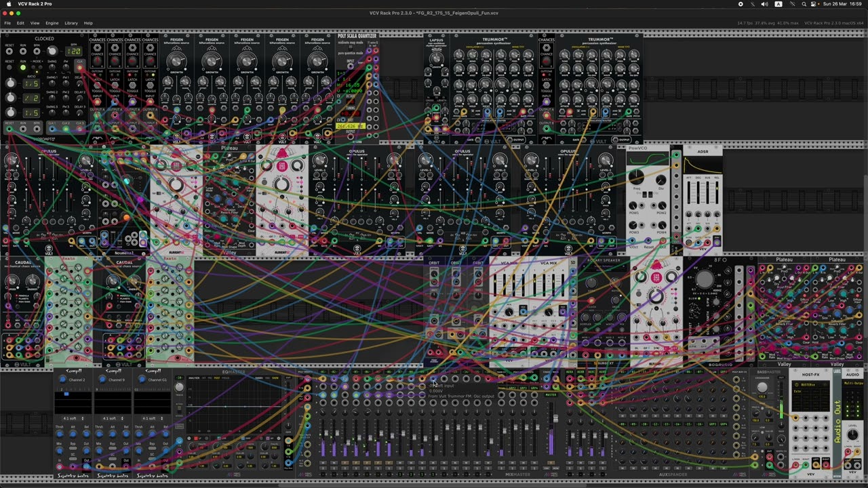Toggle the Byp switch on Compll Channel G1
Viewport: 868px width, 488px height.
[152, 449]
